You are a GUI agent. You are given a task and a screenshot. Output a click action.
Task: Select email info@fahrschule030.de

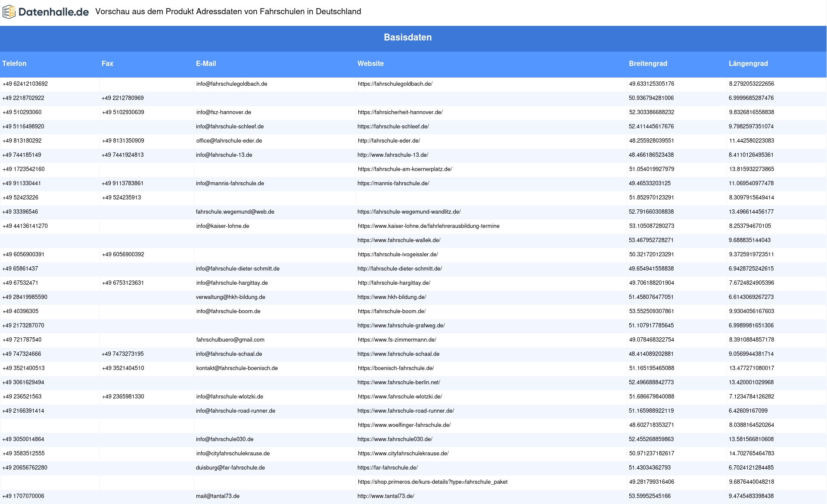(x=225, y=439)
